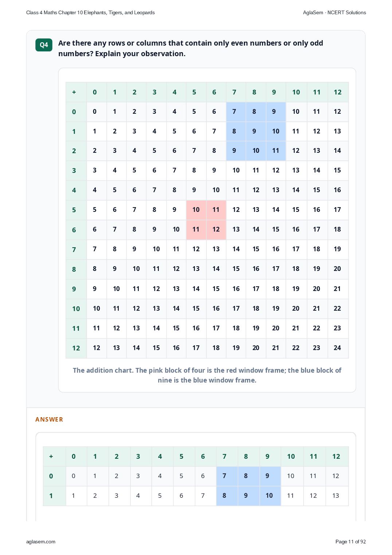Click the column header 12 in the first chart
The height and width of the screenshot is (555, 392).
(338, 92)
